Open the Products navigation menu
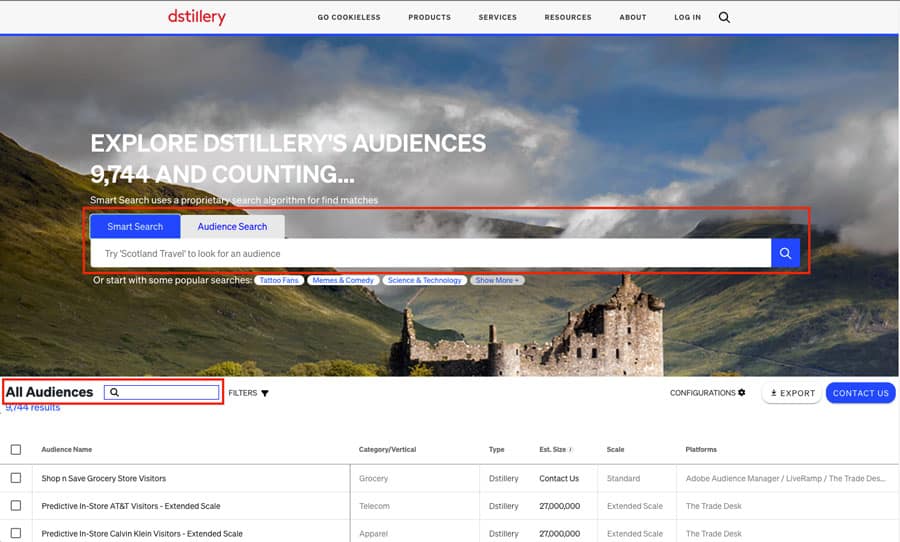Screen dimensions: 900x542 pyautogui.click(x=429, y=17)
